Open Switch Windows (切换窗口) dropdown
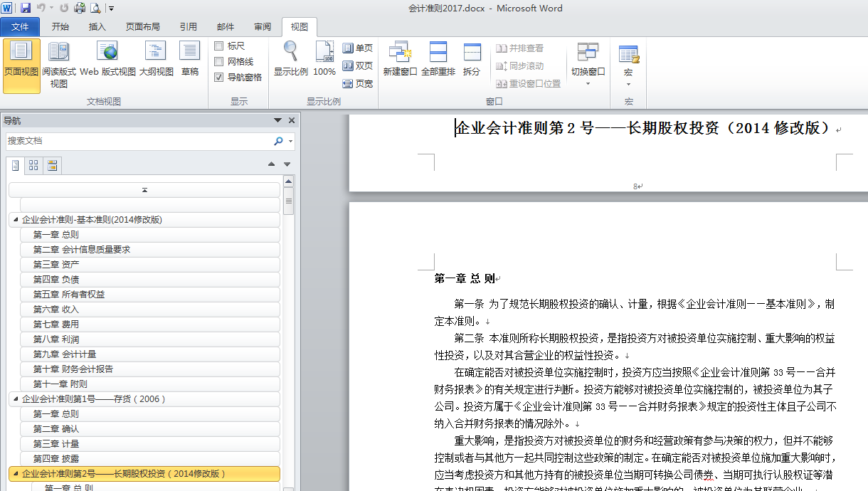This screenshot has height=491, width=868. [588, 64]
